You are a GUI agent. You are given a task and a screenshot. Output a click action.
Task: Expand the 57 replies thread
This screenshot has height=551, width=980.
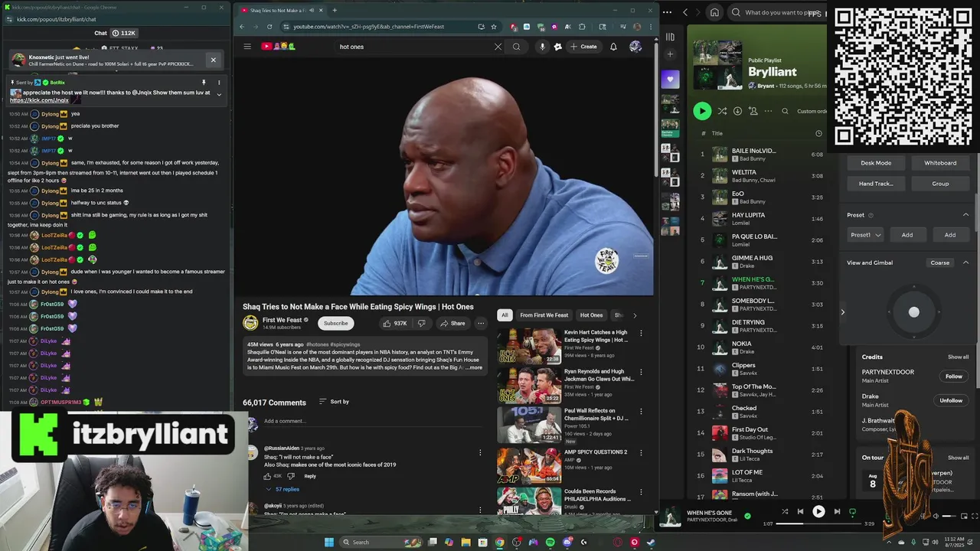[x=283, y=489]
